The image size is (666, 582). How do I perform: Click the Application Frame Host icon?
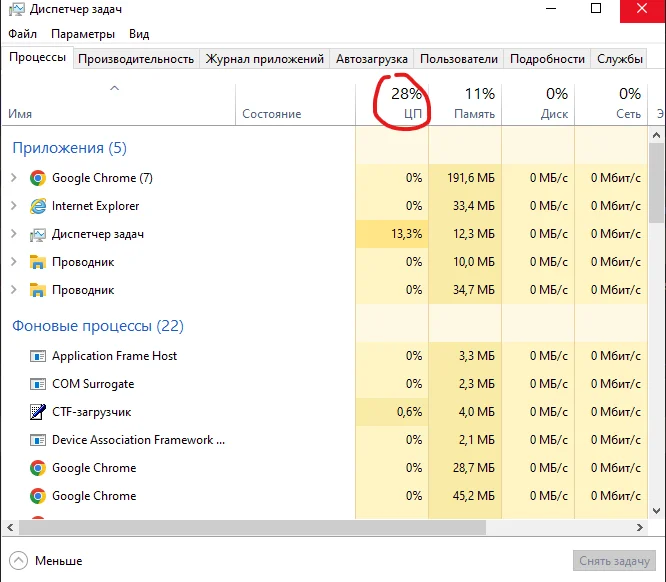pyautogui.click(x=38, y=356)
